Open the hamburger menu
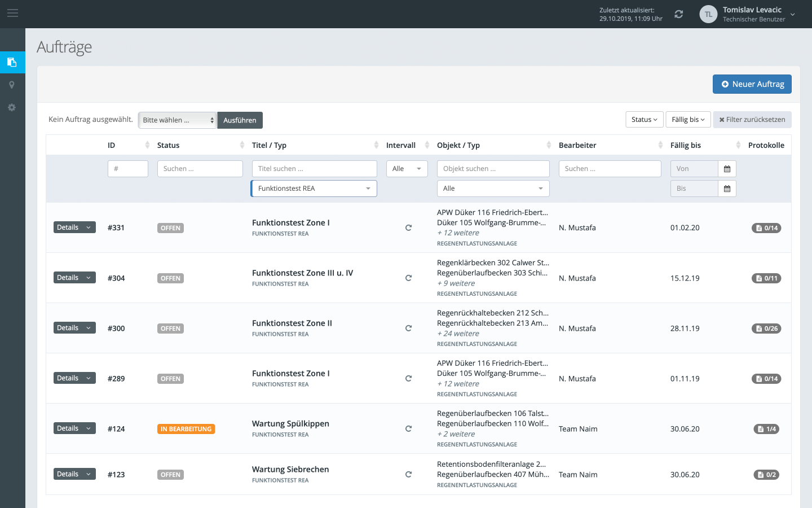Screen dimensions: 812x508 (x=12, y=13)
